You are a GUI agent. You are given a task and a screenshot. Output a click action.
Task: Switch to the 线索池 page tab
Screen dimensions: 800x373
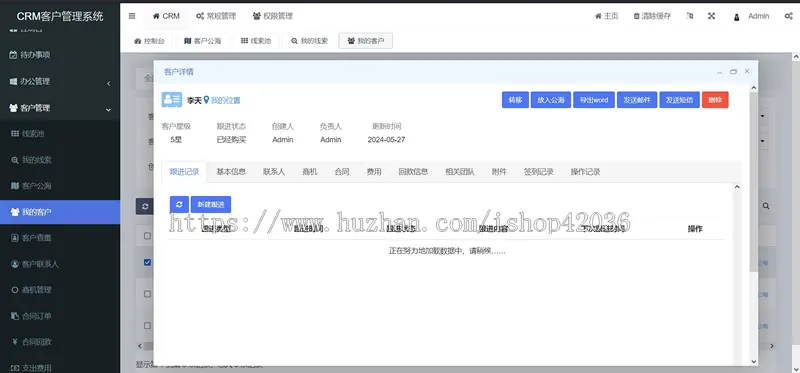click(x=256, y=41)
